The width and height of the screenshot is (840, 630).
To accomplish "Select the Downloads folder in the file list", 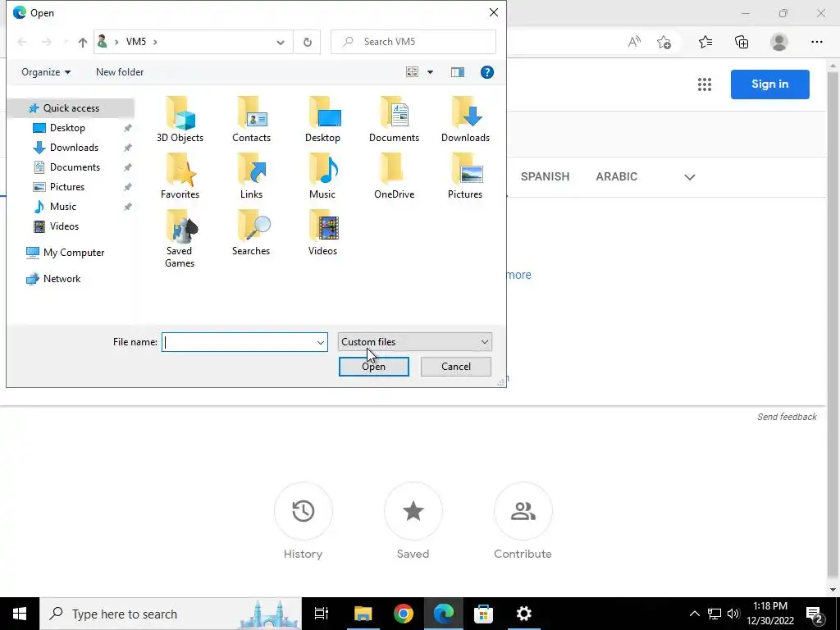I will (x=465, y=120).
